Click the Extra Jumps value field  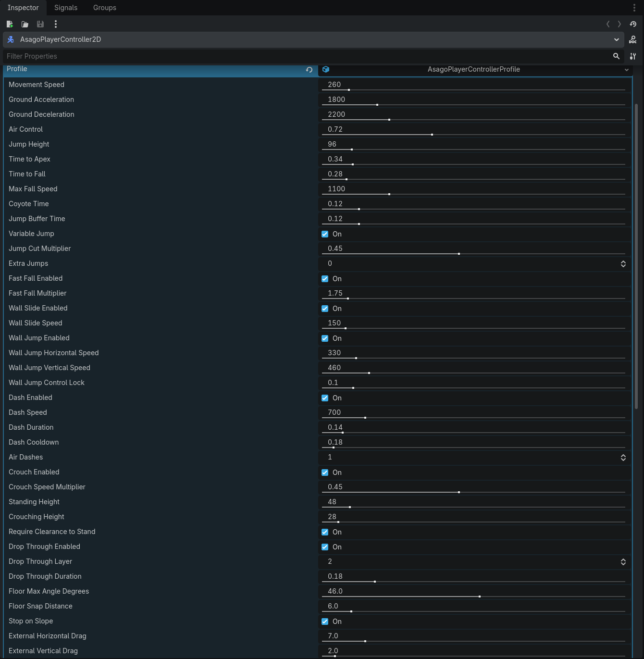474,263
